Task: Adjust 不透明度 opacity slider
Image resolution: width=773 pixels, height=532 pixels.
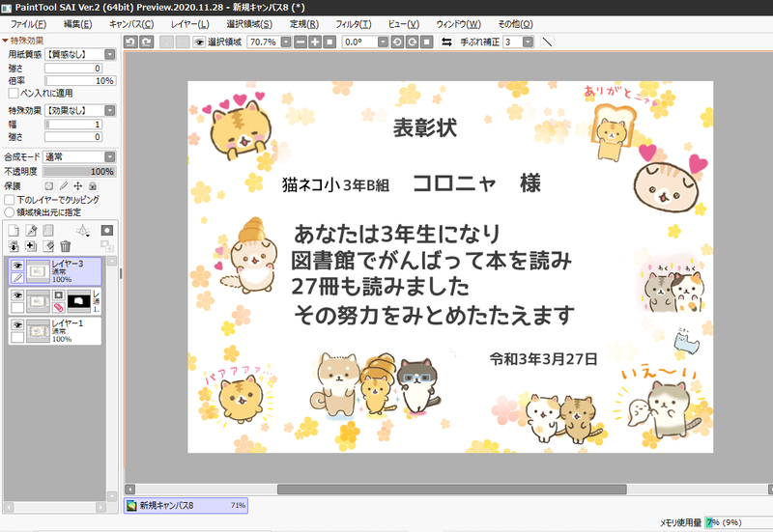Action: pyautogui.click(x=79, y=172)
